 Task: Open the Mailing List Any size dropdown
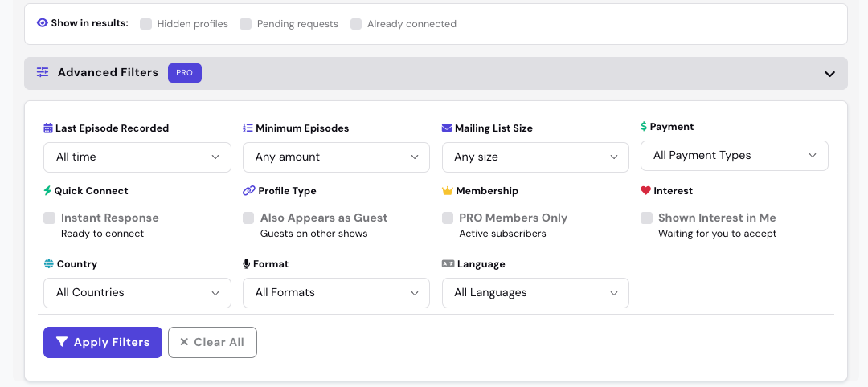(535, 157)
